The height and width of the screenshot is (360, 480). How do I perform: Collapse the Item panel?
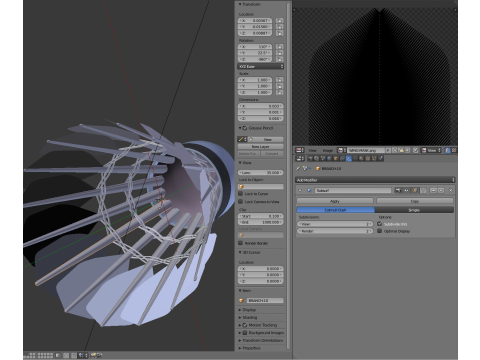[240, 291]
